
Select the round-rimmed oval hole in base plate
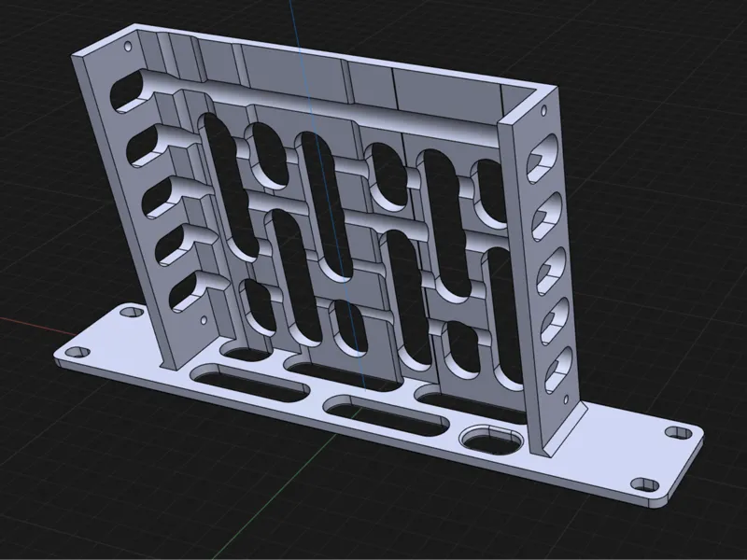coord(491,440)
